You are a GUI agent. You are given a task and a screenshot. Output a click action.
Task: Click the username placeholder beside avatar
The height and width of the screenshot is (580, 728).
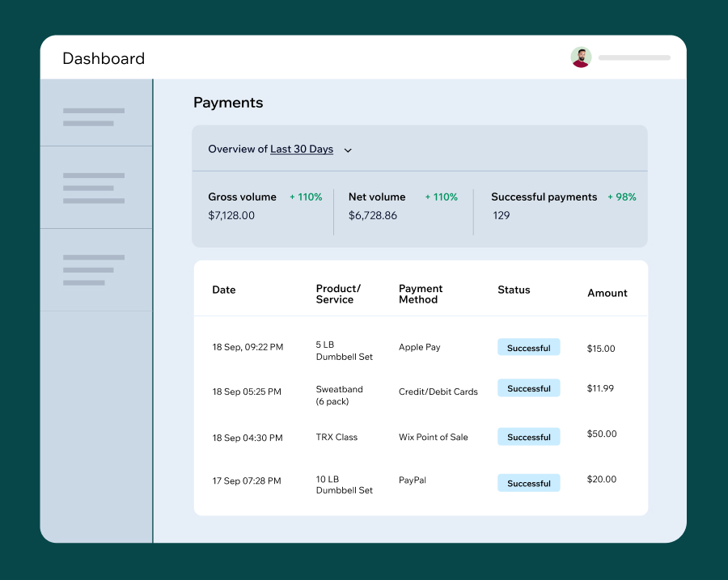[x=634, y=57]
